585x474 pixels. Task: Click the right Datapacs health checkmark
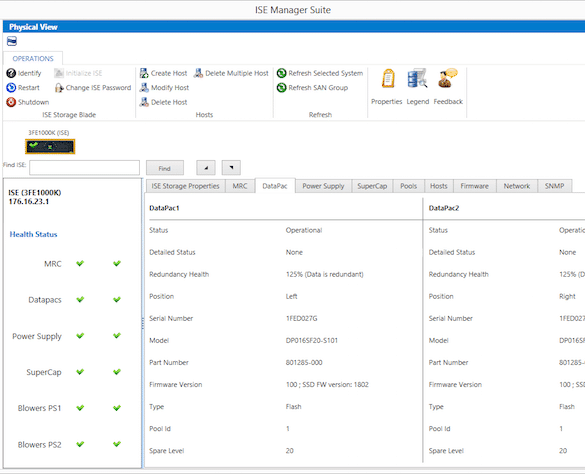tap(117, 300)
